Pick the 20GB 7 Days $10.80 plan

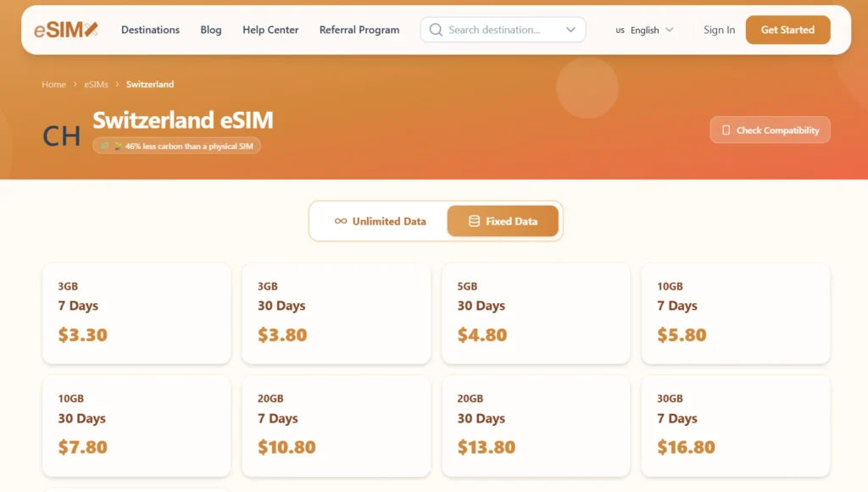(336, 426)
